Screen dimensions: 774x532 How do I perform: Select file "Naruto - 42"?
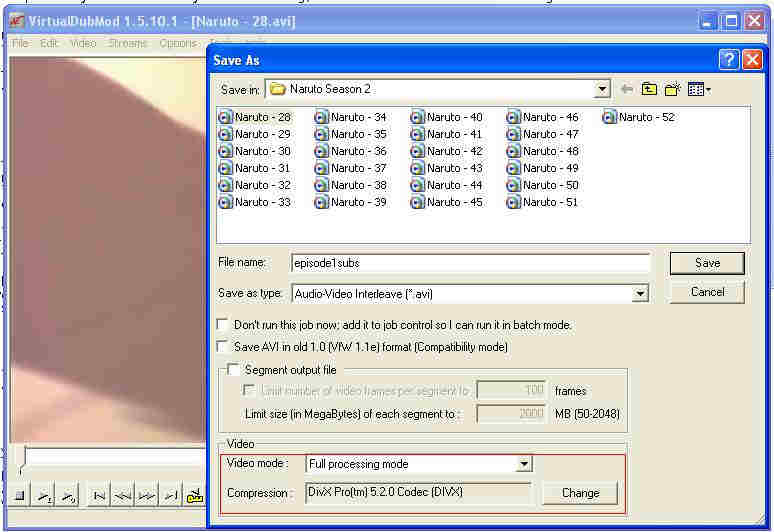(446, 151)
